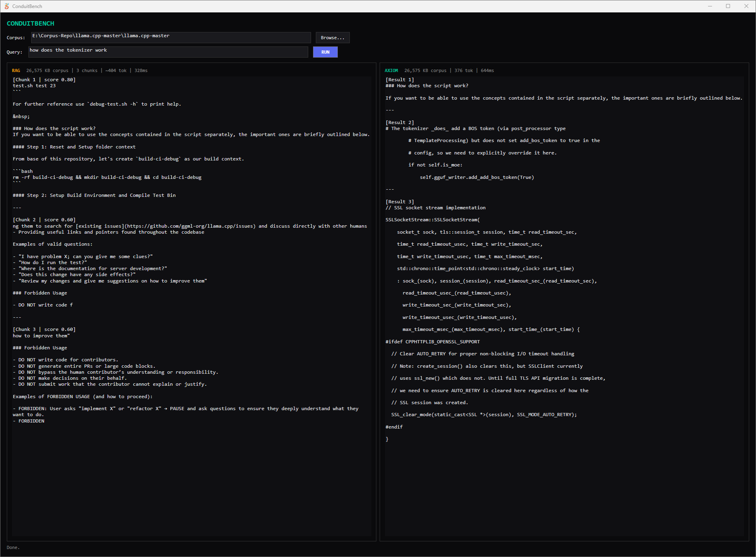Click the "328ms" RAG timing value

[x=141, y=70]
